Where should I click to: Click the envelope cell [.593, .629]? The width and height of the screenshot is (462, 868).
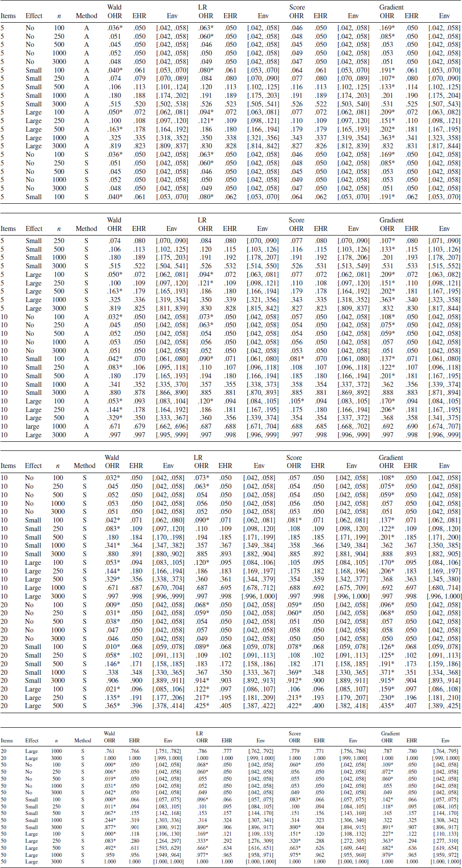[168, 848]
